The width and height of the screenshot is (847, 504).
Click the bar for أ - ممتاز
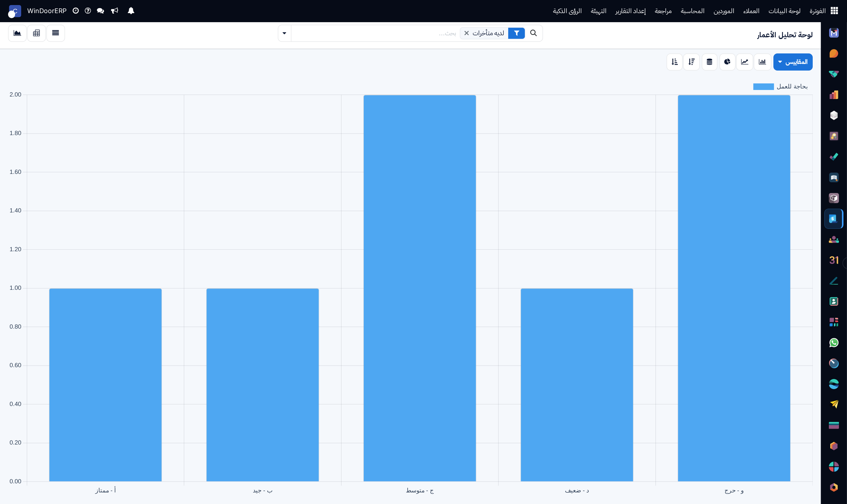click(105, 385)
